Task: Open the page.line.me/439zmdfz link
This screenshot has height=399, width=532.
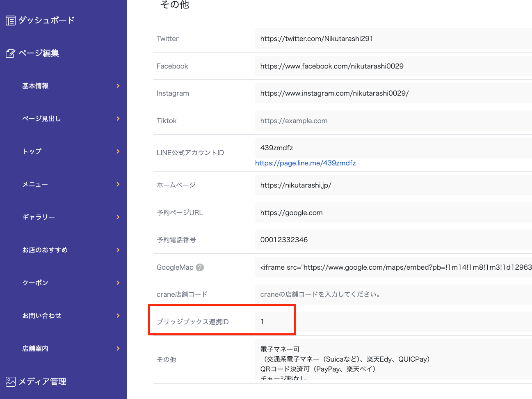Action: (x=305, y=163)
